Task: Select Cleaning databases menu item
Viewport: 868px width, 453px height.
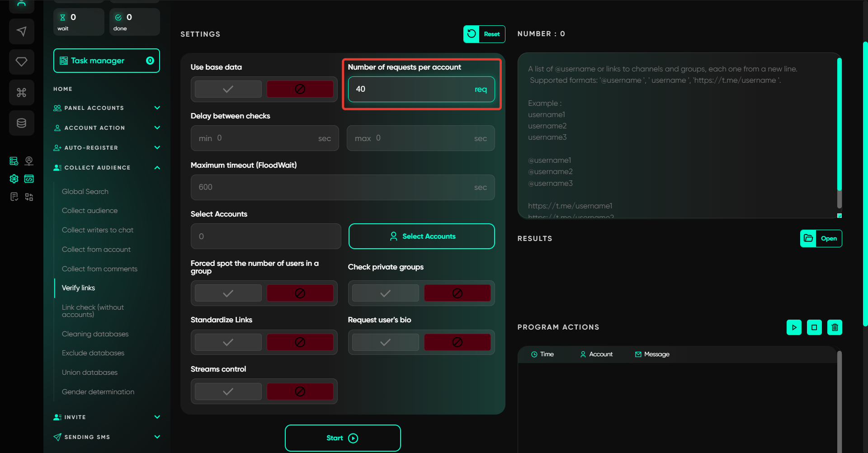Action: click(95, 334)
